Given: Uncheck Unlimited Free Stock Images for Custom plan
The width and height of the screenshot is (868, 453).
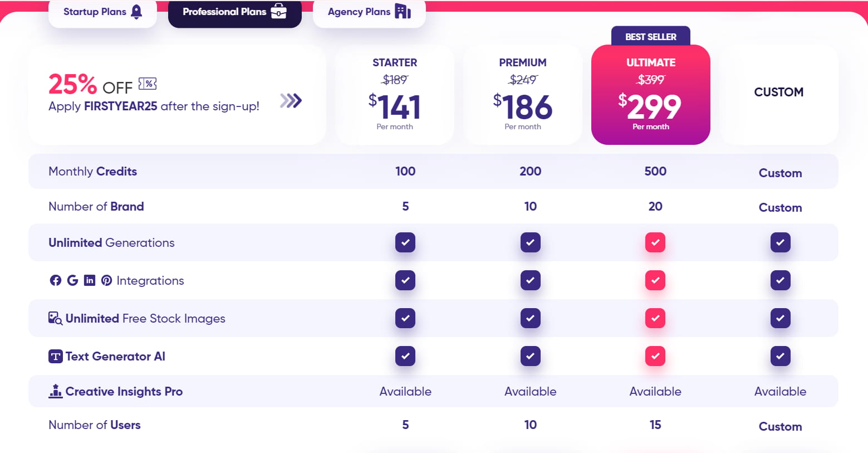Looking at the screenshot, I should click(x=780, y=318).
